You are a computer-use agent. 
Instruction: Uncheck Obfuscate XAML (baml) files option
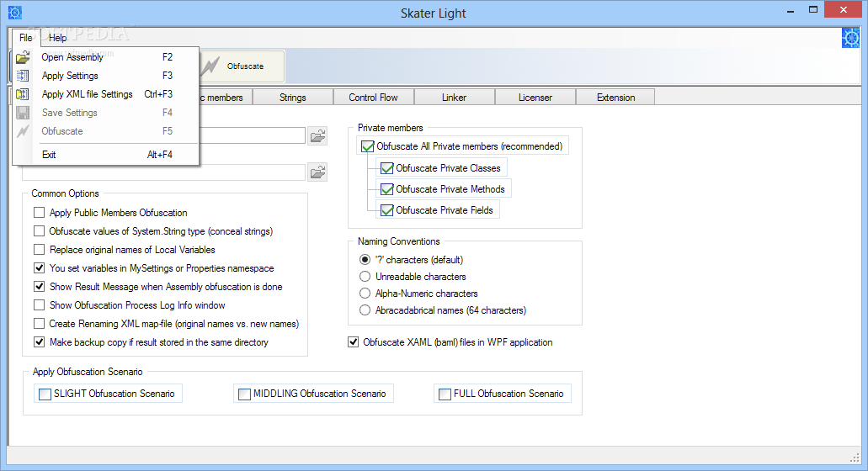tap(354, 342)
